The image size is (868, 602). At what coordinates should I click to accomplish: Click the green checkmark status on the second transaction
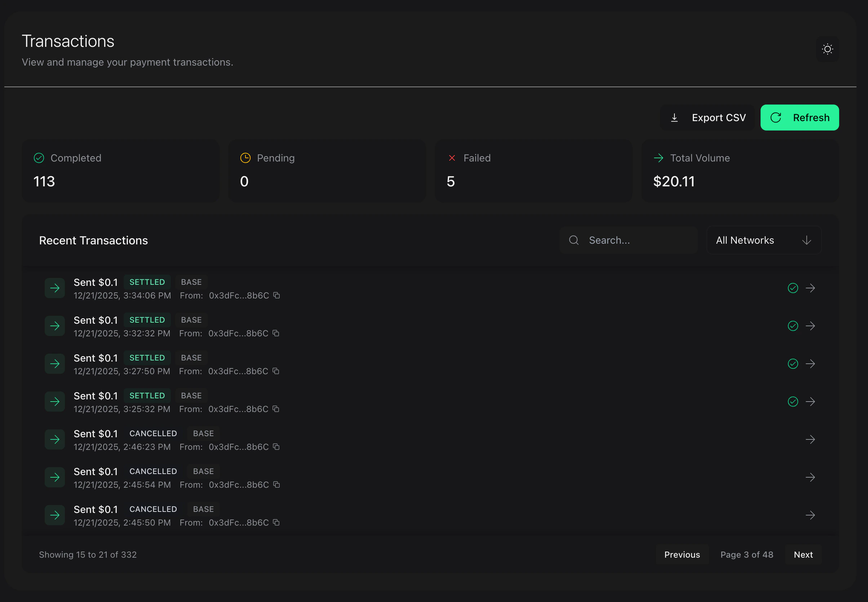pyautogui.click(x=793, y=326)
